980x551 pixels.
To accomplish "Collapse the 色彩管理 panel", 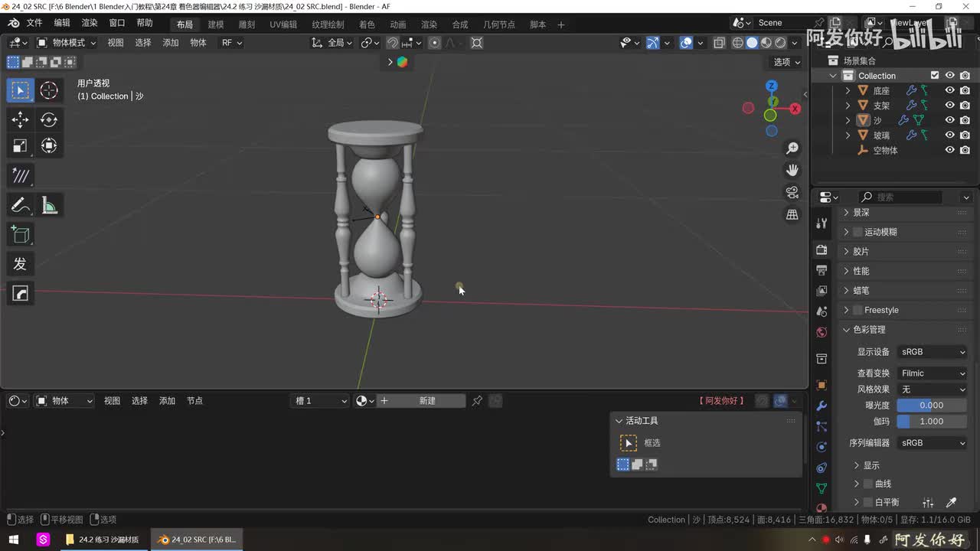I will click(846, 330).
